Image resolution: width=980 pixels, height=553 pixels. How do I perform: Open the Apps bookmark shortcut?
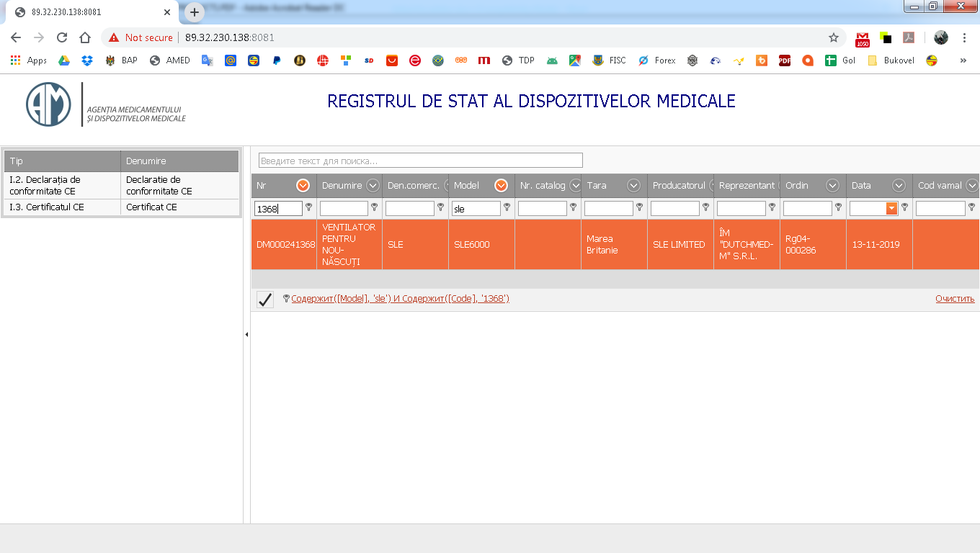[29, 60]
